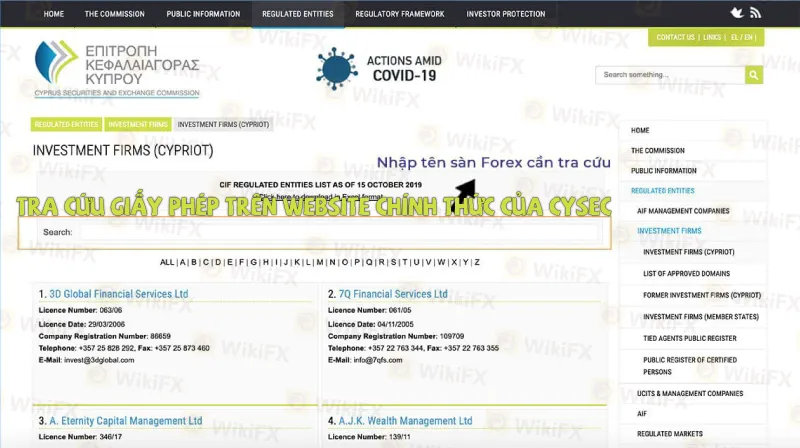This screenshot has height=448, width=800.
Task: Open HOME in right sidebar
Action: click(x=640, y=131)
